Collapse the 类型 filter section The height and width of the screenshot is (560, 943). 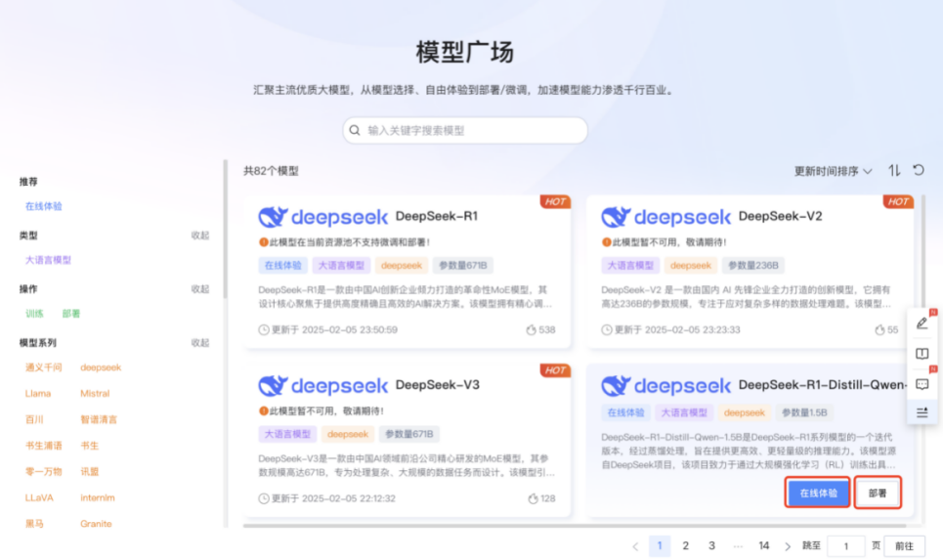click(200, 236)
